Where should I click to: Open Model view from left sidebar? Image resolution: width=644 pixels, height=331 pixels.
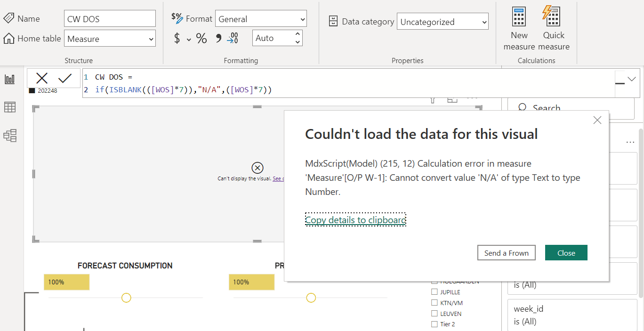pyautogui.click(x=10, y=136)
